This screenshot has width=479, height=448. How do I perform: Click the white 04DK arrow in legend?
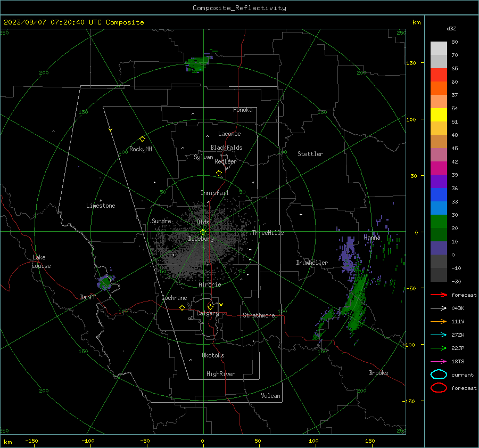[439, 308]
